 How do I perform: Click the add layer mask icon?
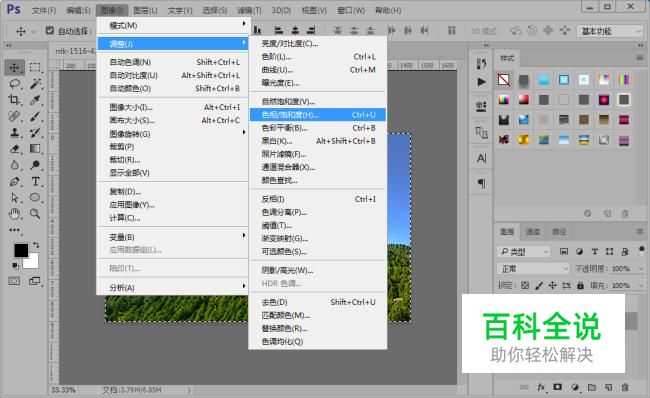(558, 387)
